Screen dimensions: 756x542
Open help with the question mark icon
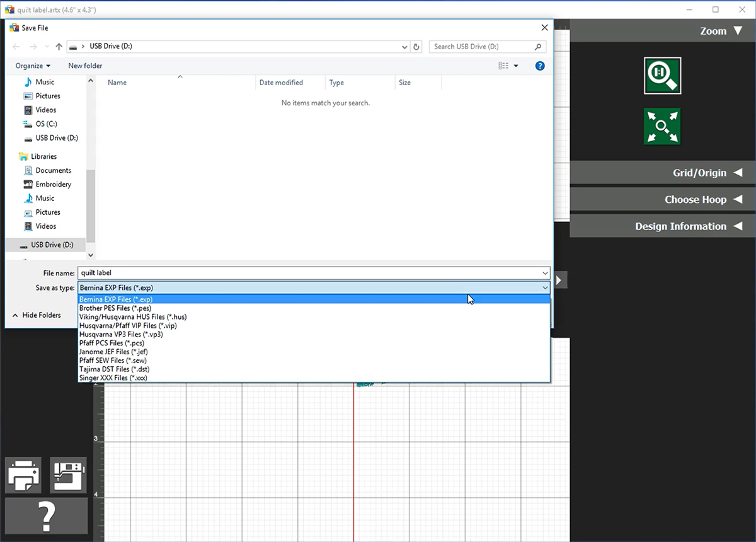[x=46, y=516]
